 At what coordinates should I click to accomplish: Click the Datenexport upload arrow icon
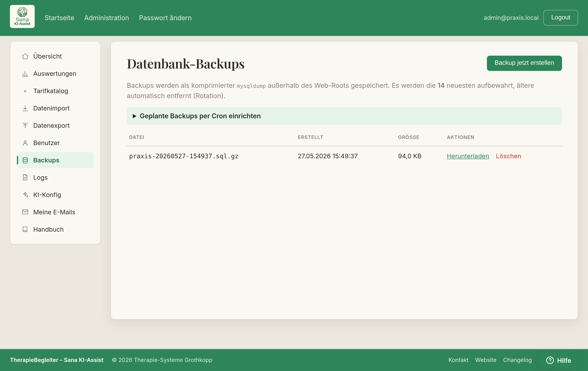25,126
